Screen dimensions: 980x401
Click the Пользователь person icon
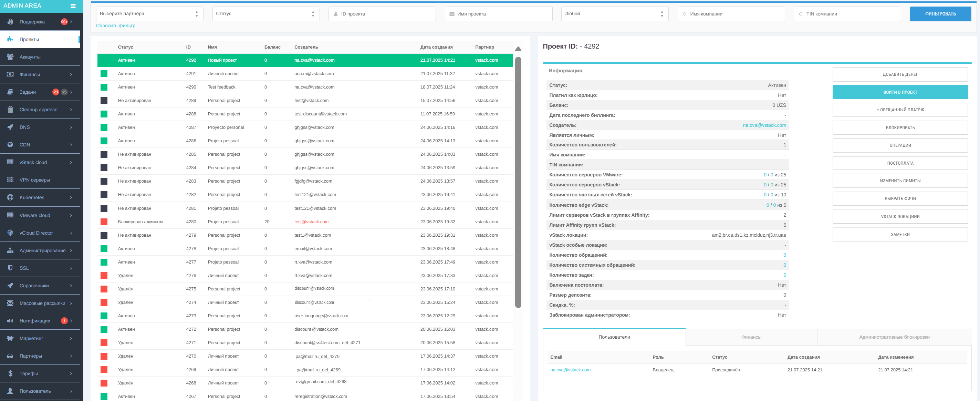pos(10,391)
